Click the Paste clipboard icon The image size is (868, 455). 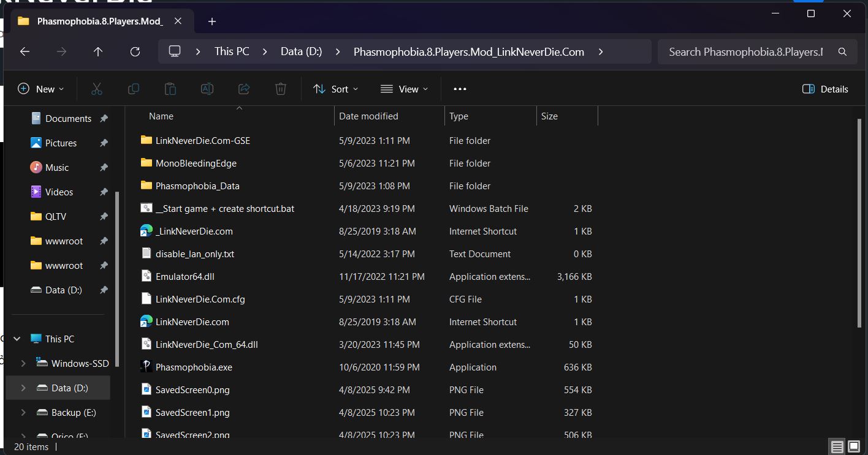pos(170,89)
